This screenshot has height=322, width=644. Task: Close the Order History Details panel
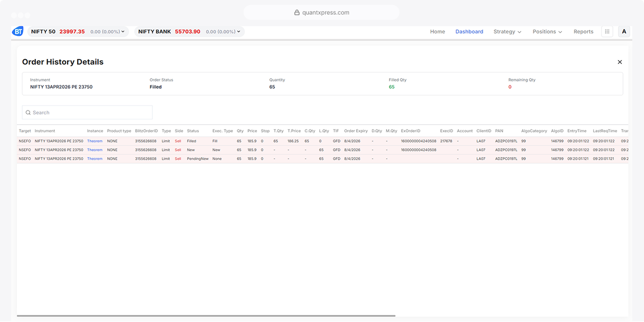(x=620, y=62)
